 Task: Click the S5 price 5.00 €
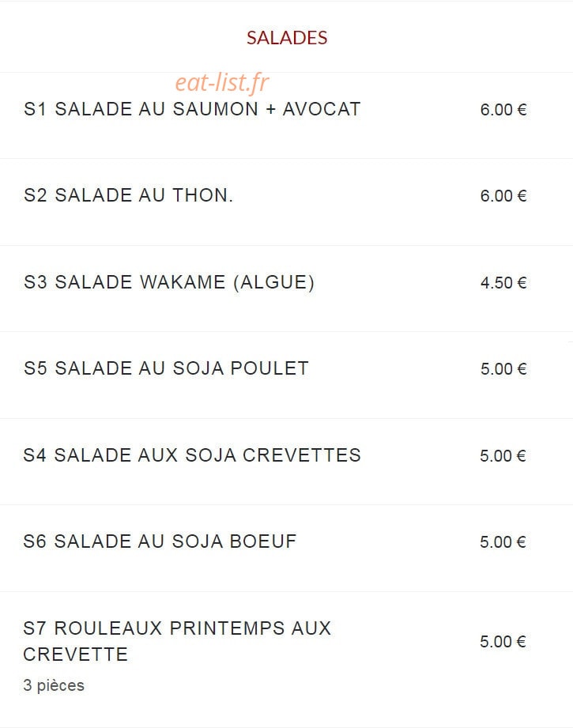(503, 369)
